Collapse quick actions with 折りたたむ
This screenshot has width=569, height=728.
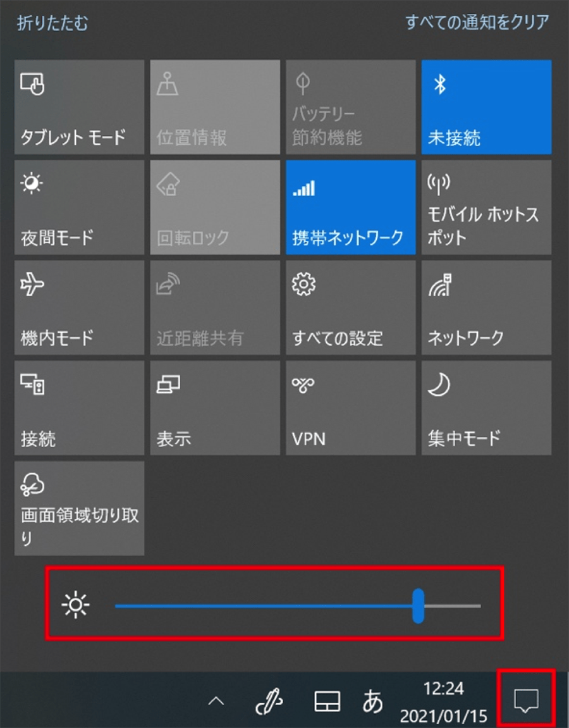(52, 23)
